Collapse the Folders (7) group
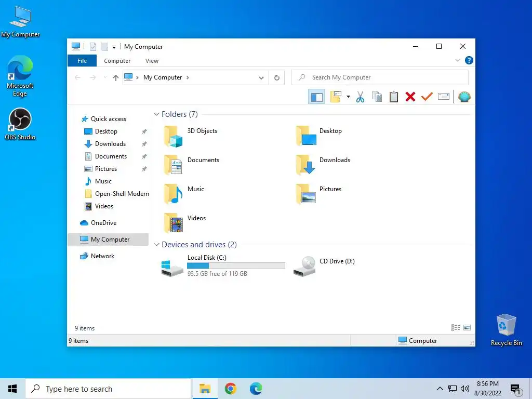The width and height of the screenshot is (532, 399). 156,114
